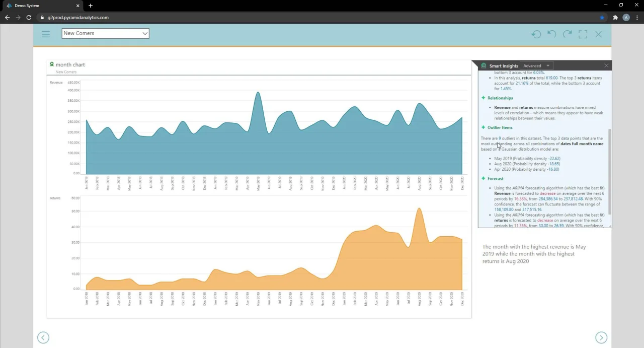Click the returns axis label
The width and height of the screenshot is (644, 348).
click(55, 198)
